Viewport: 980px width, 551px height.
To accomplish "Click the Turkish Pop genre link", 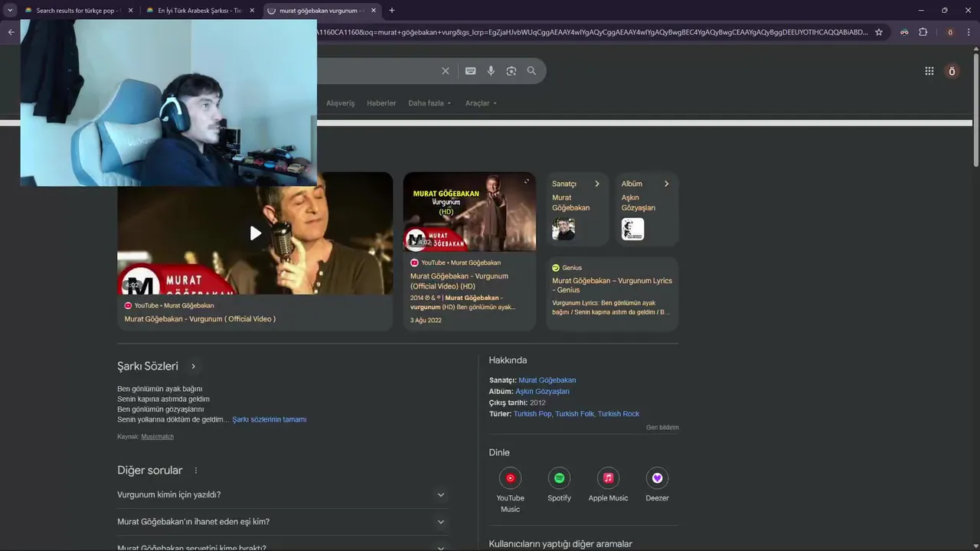I will pyautogui.click(x=532, y=414).
